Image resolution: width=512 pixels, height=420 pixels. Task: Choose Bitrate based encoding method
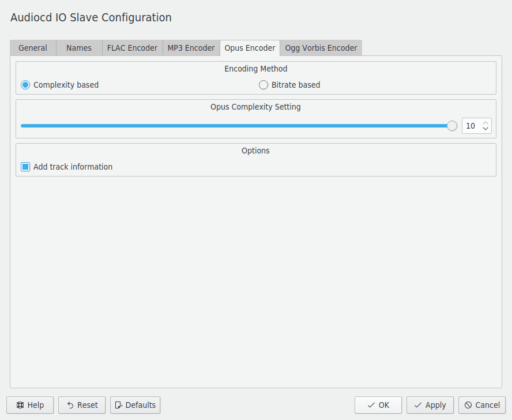point(263,85)
